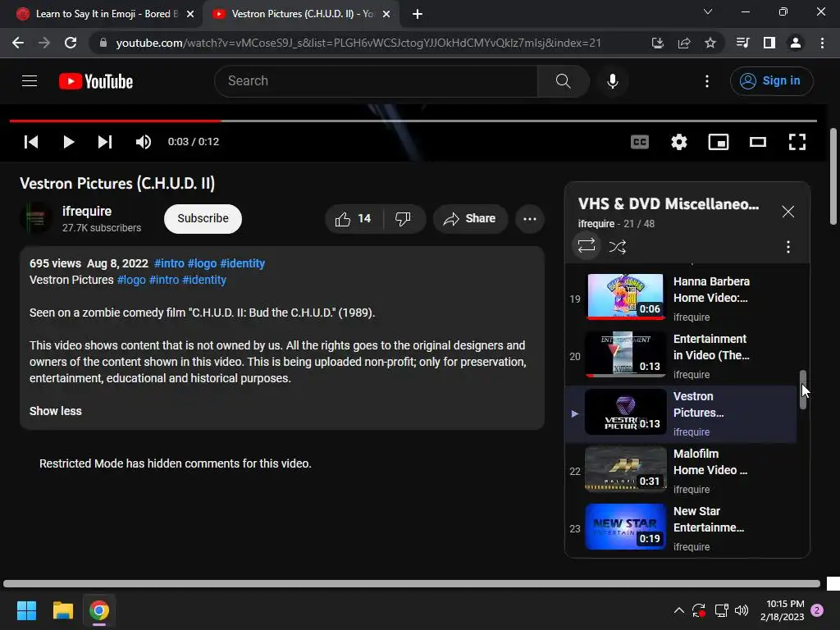This screenshot has height=630, width=840.
Task: Dislike the video with thumbs down
Action: point(403,218)
